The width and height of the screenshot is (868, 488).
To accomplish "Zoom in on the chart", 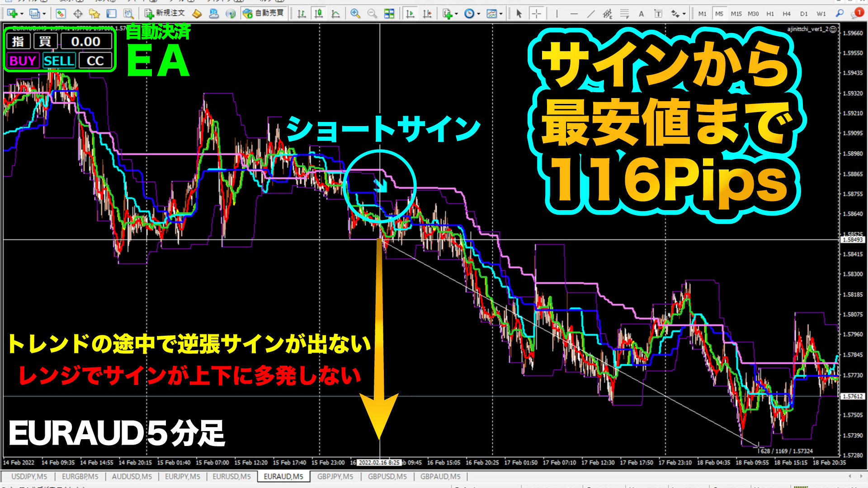I will pyautogui.click(x=355, y=14).
